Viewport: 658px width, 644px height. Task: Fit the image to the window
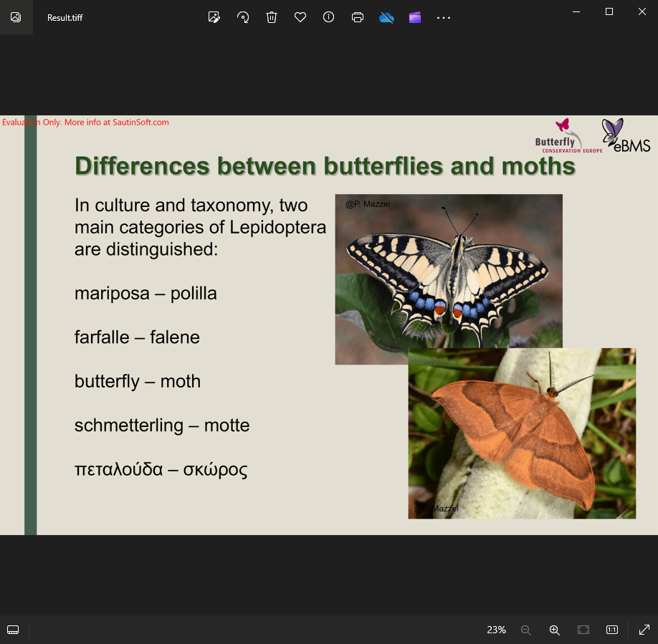(583, 630)
